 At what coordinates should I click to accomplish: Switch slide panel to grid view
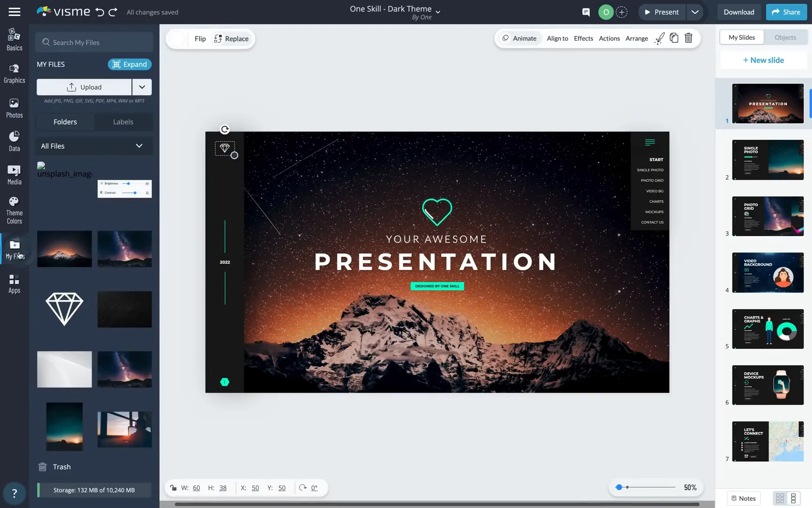pos(780,498)
